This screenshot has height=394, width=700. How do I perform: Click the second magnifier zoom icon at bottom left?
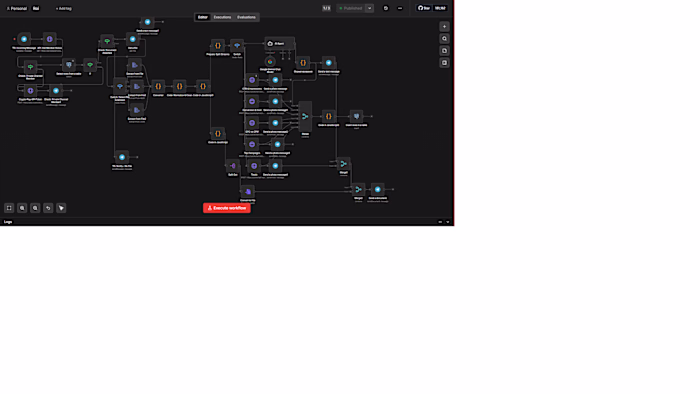[x=35, y=208]
